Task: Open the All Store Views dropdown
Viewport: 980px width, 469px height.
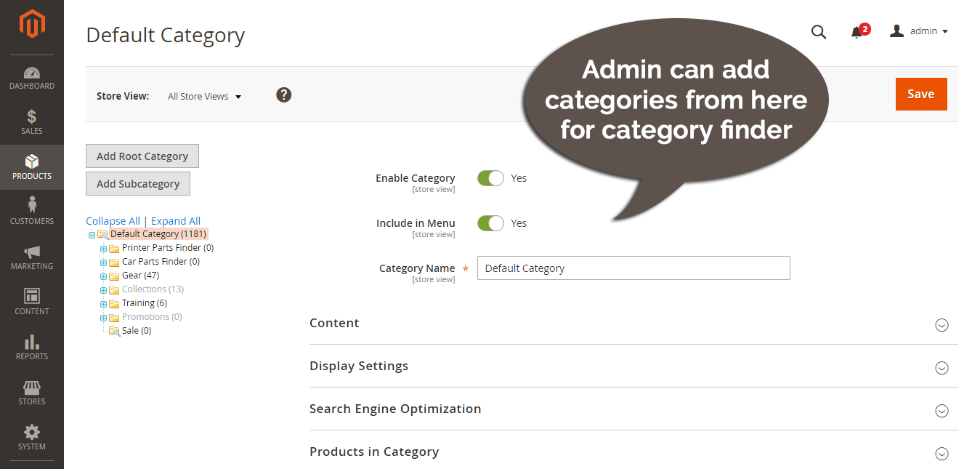Action: 204,95
